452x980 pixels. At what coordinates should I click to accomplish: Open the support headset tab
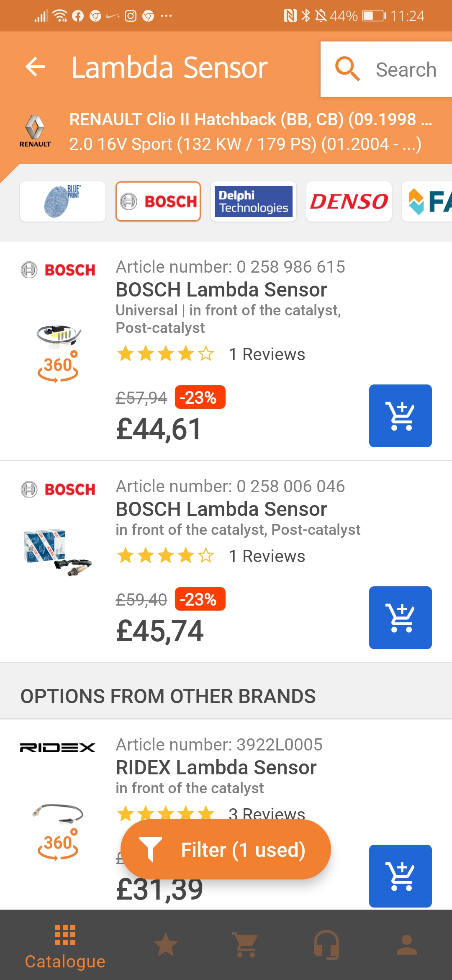(x=326, y=945)
